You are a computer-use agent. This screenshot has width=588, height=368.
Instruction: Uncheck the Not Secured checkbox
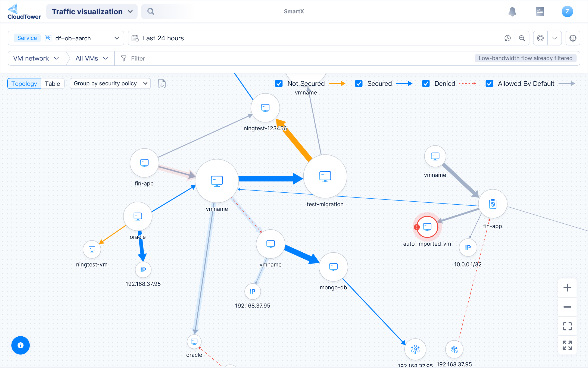[x=279, y=84]
